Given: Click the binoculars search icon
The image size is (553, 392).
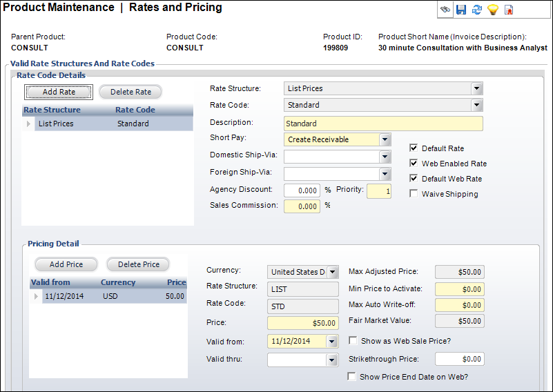Looking at the screenshot, I should 445,10.
